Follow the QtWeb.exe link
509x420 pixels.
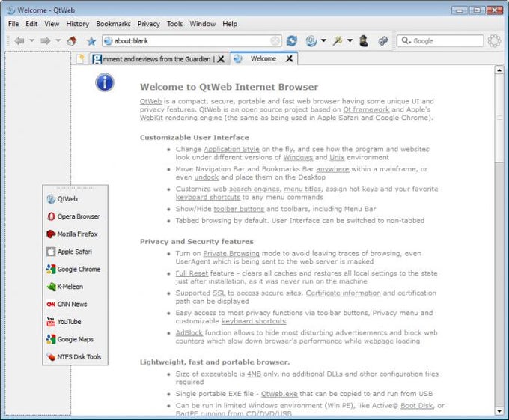click(x=279, y=394)
